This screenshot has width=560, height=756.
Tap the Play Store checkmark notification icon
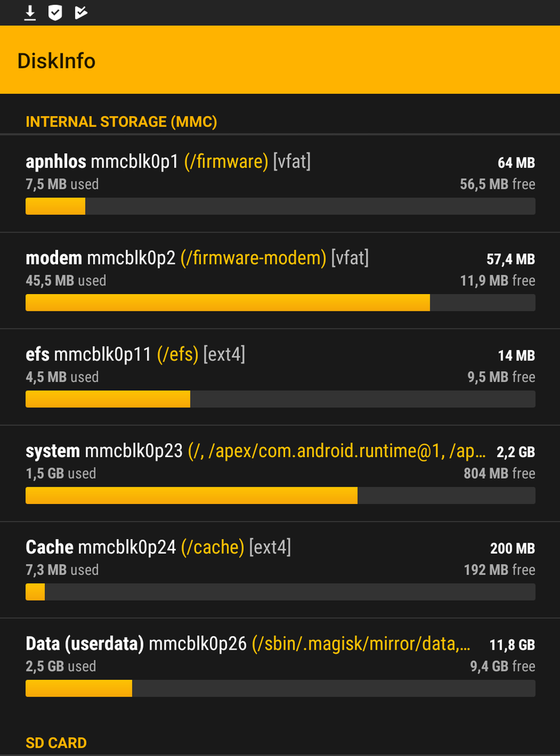[81, 13]
